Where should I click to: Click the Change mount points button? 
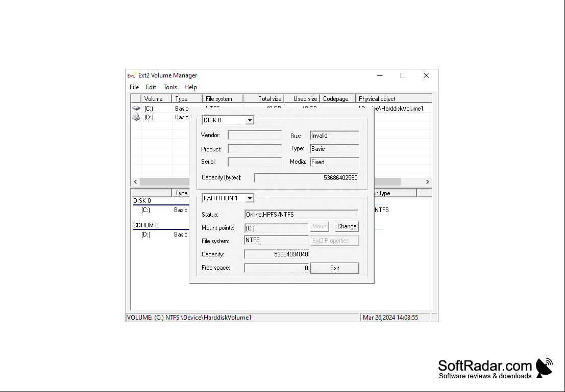click(x=347, y=226)
